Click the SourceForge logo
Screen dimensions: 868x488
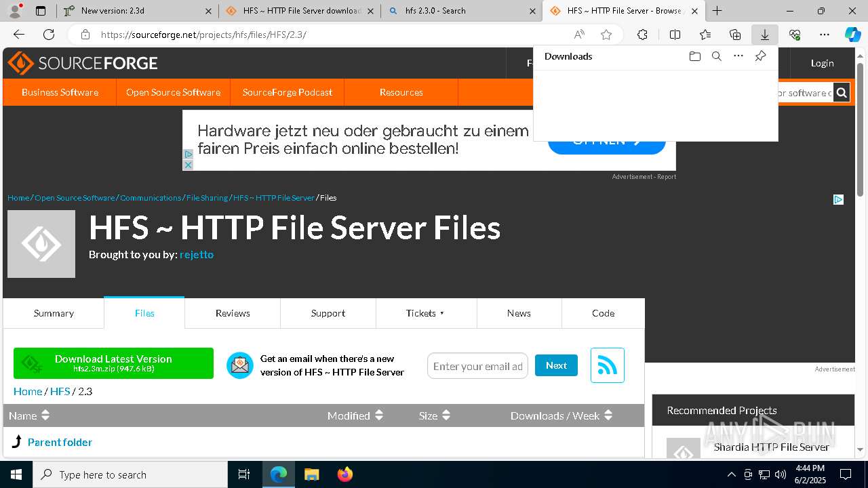[x=83, y=63]
